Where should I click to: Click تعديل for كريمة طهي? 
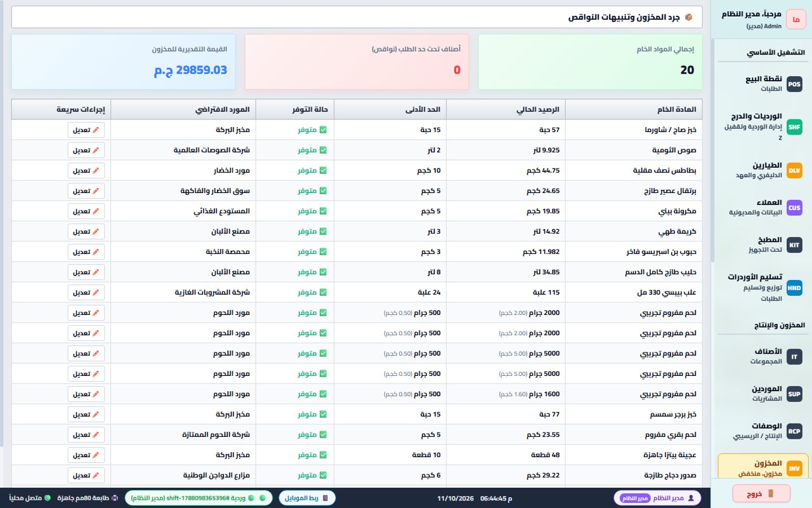tap(86, 232)
